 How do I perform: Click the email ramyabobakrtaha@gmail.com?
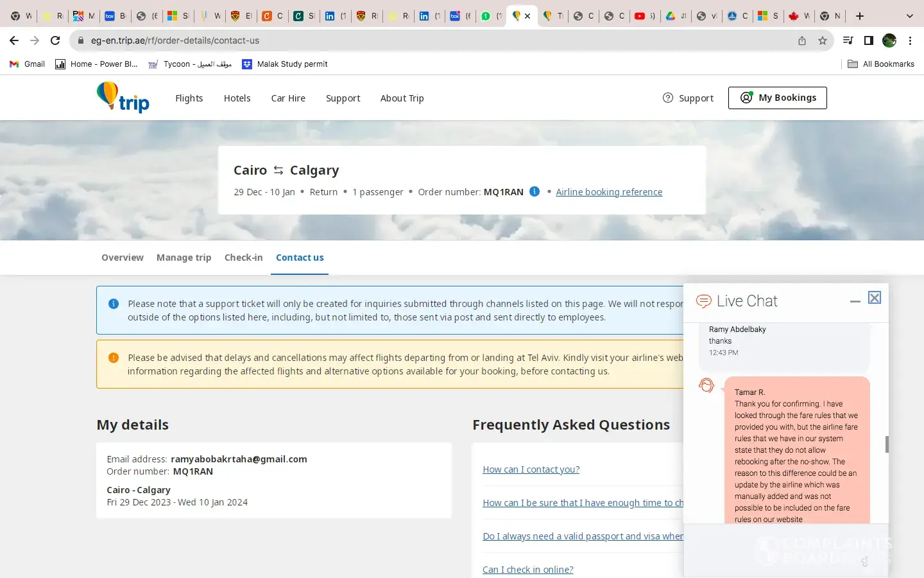click(239, 459)
